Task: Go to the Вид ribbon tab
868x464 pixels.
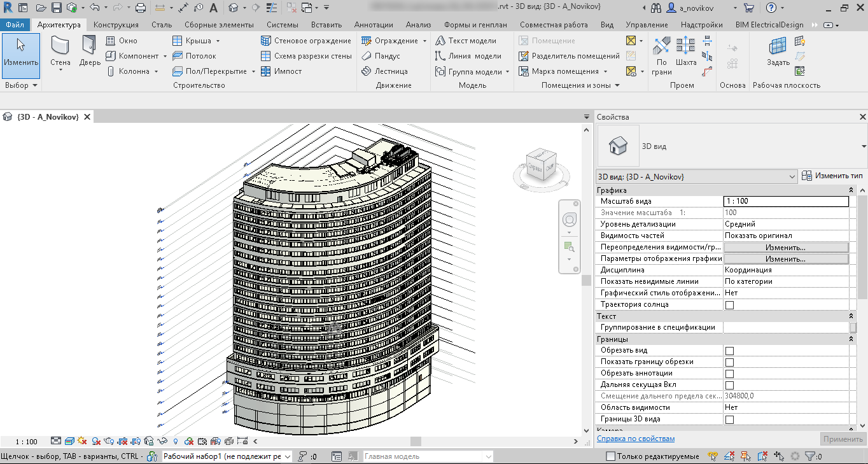Action: 607,25
